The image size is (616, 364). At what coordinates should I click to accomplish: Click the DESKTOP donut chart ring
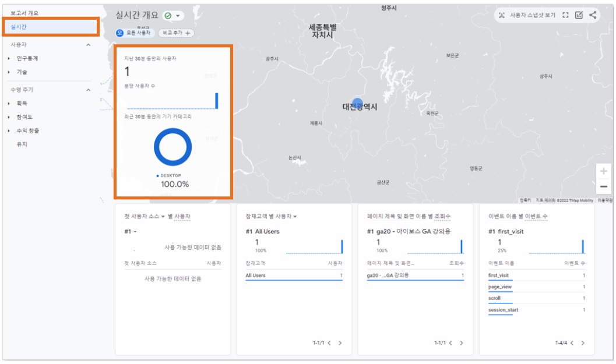(173, 131)
